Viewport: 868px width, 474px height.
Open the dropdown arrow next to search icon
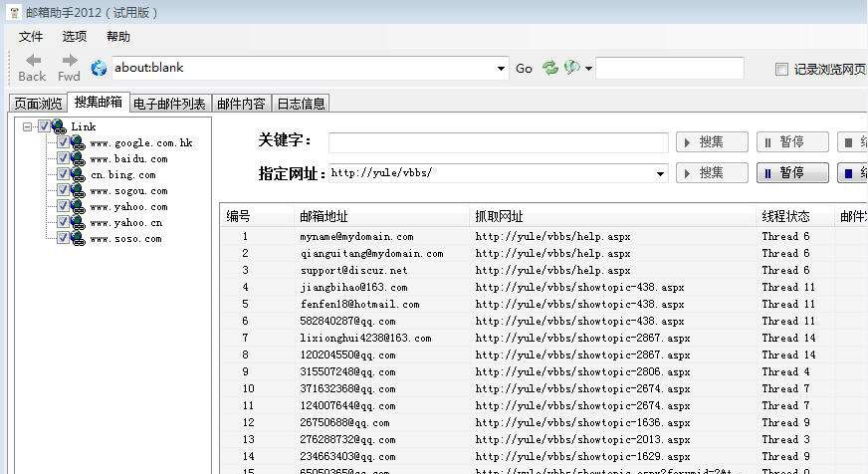588,69
